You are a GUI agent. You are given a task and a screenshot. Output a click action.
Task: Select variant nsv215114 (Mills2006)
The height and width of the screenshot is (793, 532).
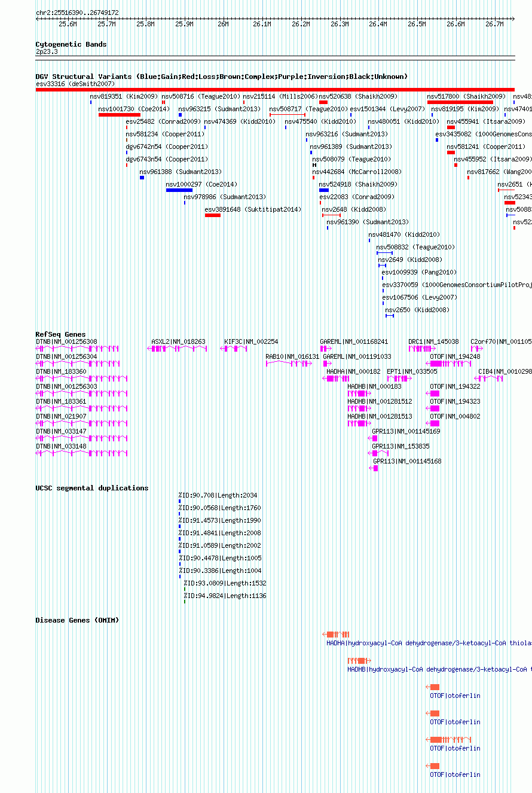point(280,96)
